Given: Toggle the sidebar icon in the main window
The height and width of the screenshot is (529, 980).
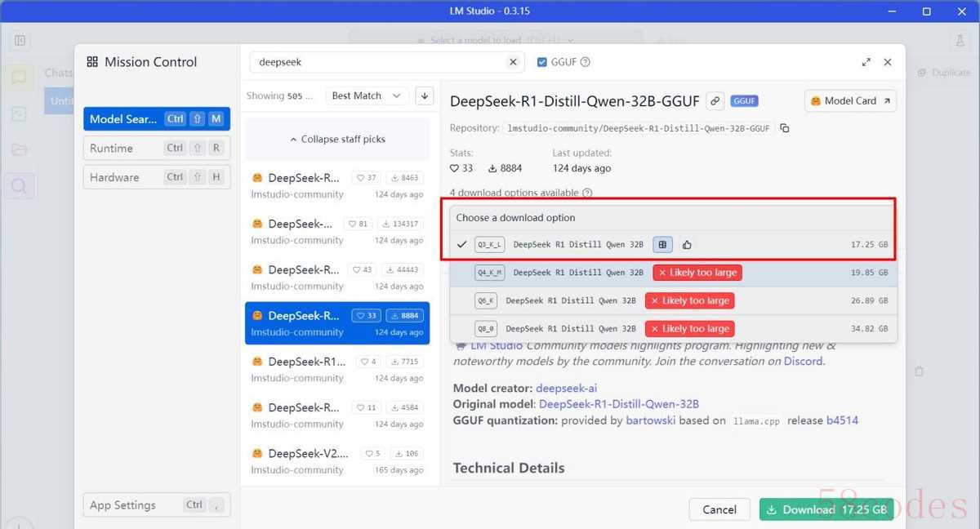Looking at the screenshot, I should (20, 40).
